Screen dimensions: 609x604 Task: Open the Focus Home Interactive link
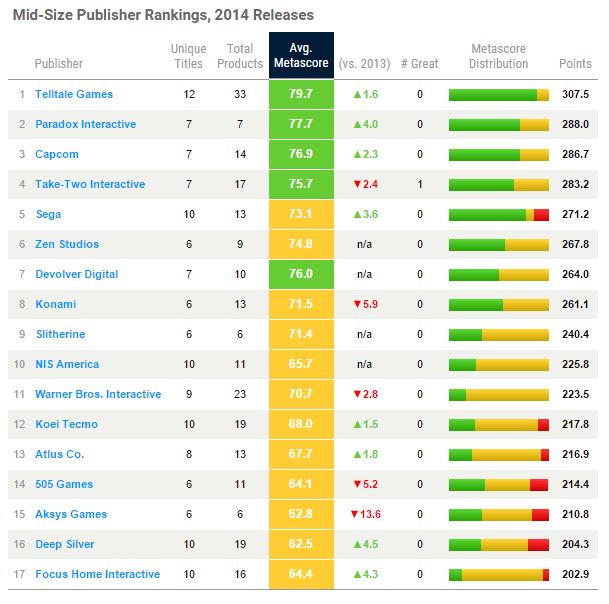97,575
